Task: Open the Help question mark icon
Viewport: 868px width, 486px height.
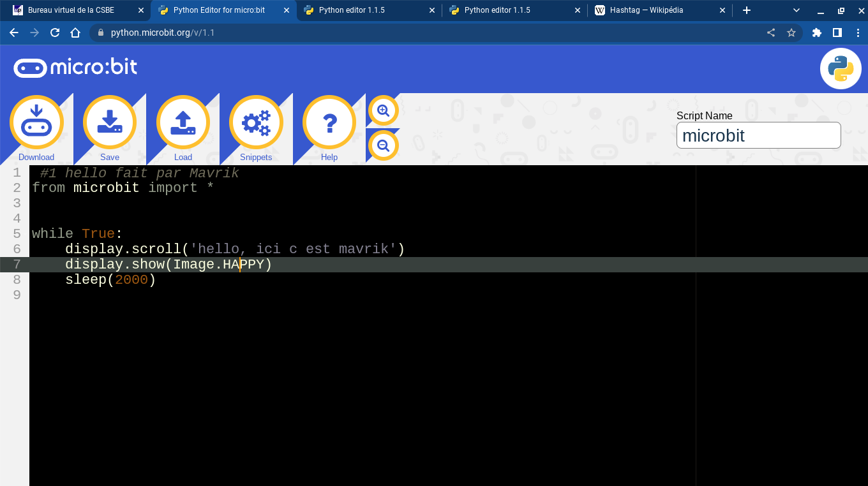Action: (x=329, y=122)
